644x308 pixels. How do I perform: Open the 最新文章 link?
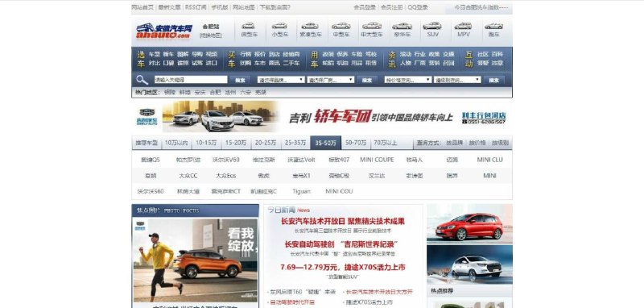point(169,7)
